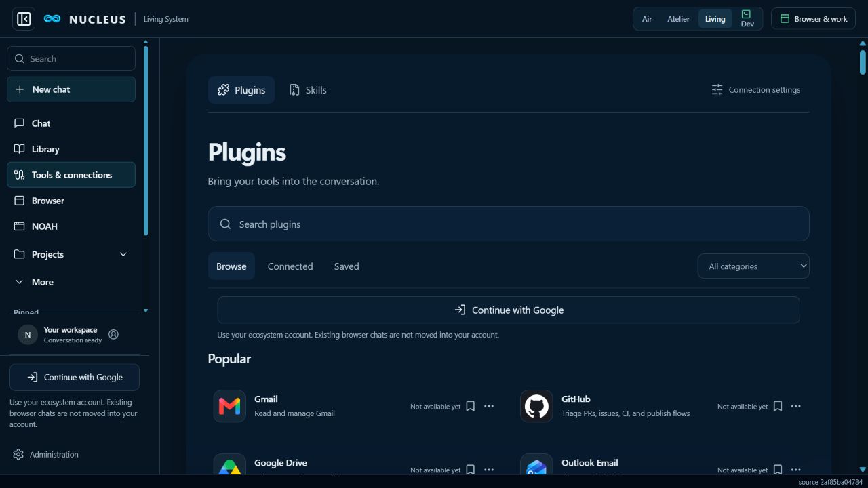Click Gmail's 'Not available yet' status
868x488 pixels.
pos(435,407)
